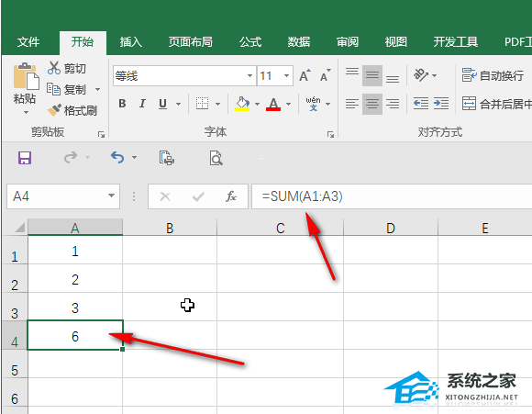Click the Format Painter (格式刷) brush icon
Viewport: 532px width, 414px height.
tap(54, 110)
